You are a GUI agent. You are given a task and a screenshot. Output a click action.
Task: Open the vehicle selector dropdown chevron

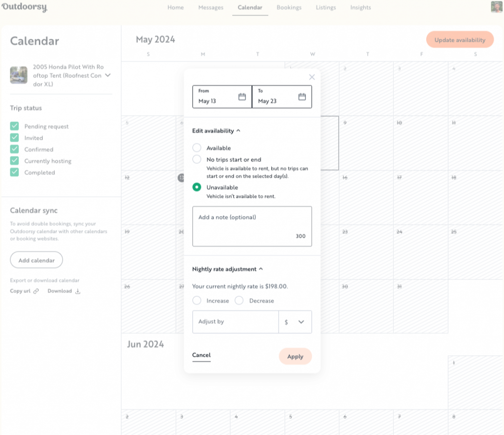tap(108, 75)
